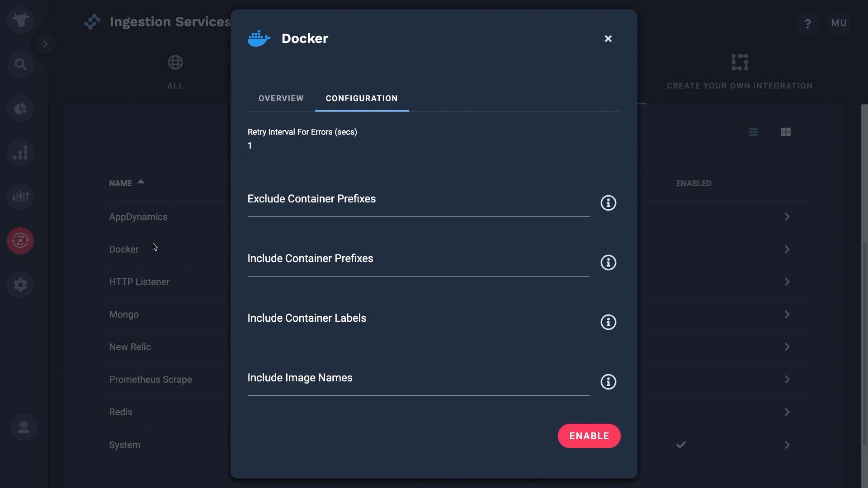The height and width of the screenshot is (488, 868).
Task: Click the System row enabled checkmark
Action: [681, 445]
